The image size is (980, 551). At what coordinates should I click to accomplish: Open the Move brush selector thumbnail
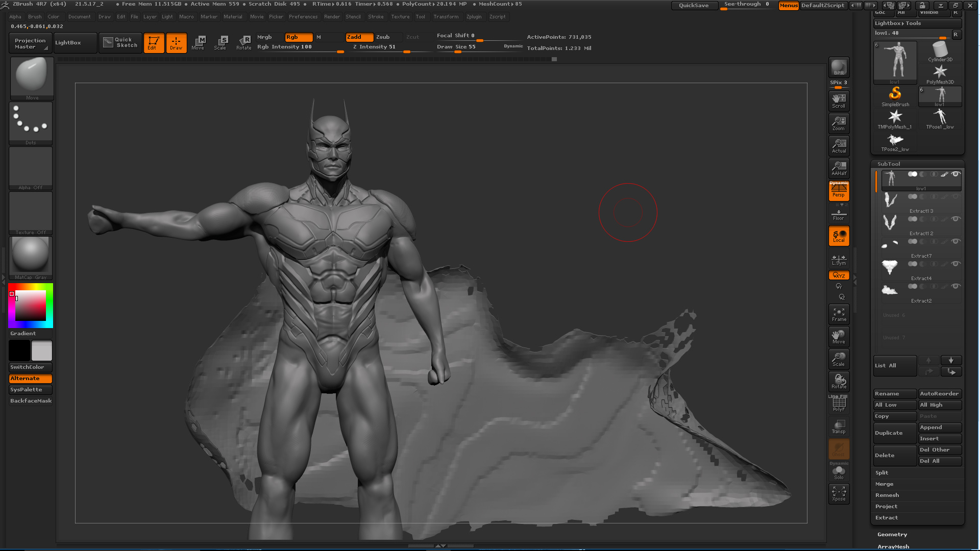[x=32, y=78]
